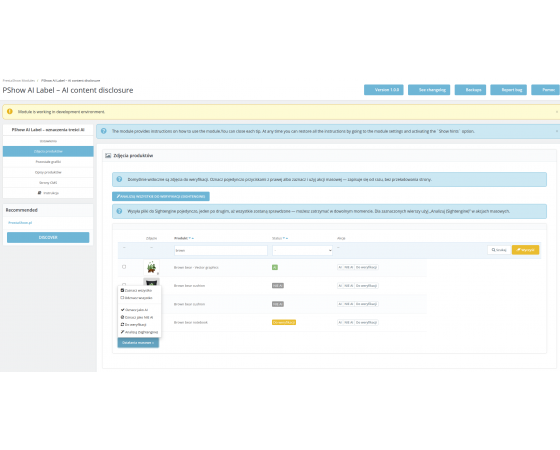Click the DISCOVER button
Image resolution: width=560 pixels, height=450 pixels.
click(x=48, y=238)
